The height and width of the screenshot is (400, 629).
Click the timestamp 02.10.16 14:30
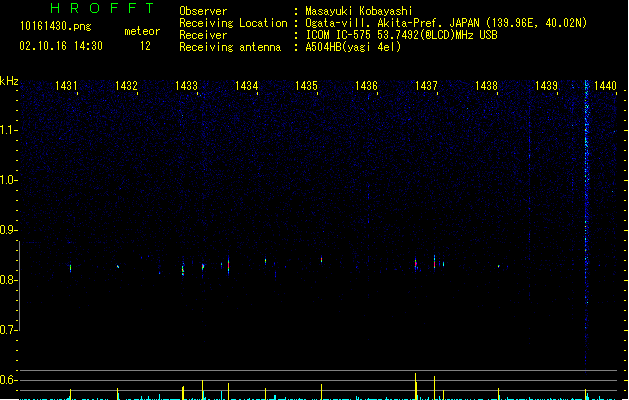pos(61,46)
